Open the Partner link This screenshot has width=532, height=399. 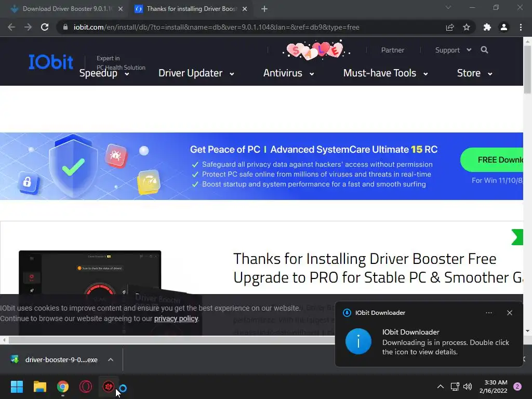(x=393, y=50)
